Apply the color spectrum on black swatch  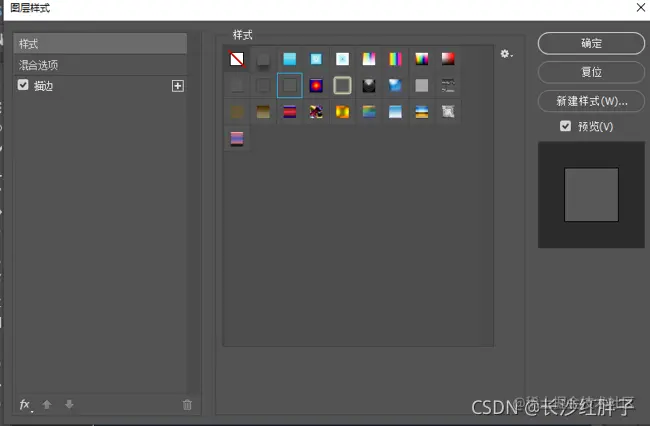(x=422, y=59)
